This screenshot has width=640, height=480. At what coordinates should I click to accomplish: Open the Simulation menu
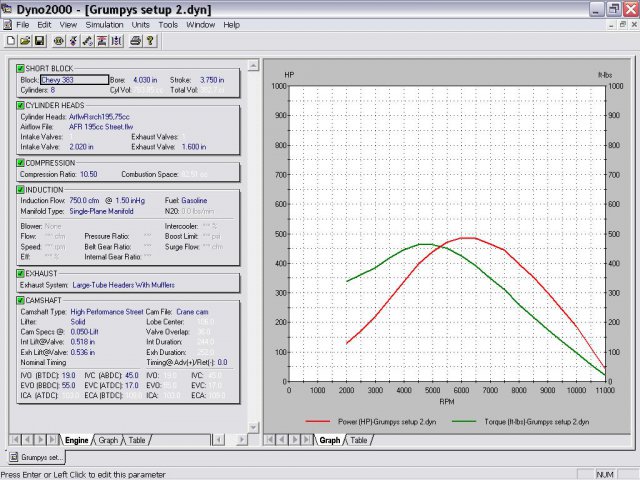tap(104, 24)
